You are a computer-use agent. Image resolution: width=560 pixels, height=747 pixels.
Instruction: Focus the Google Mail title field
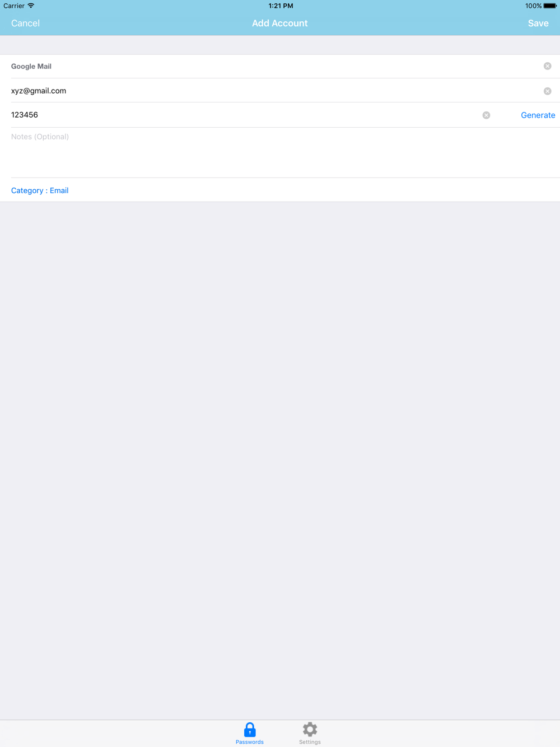tap(274, 66)
